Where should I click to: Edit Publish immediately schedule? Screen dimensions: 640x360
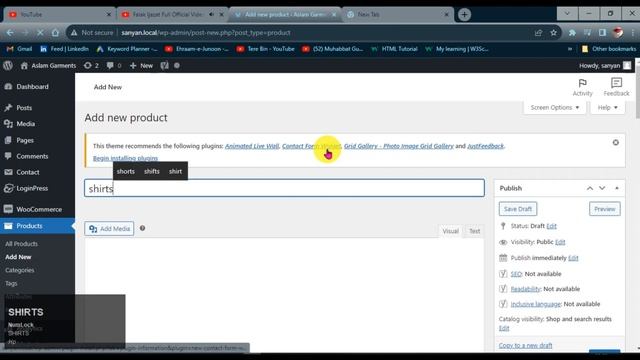tap(573, 258)
